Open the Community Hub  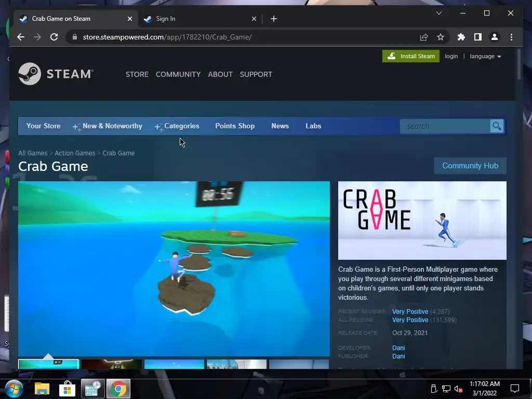click(x=470, y=166)
